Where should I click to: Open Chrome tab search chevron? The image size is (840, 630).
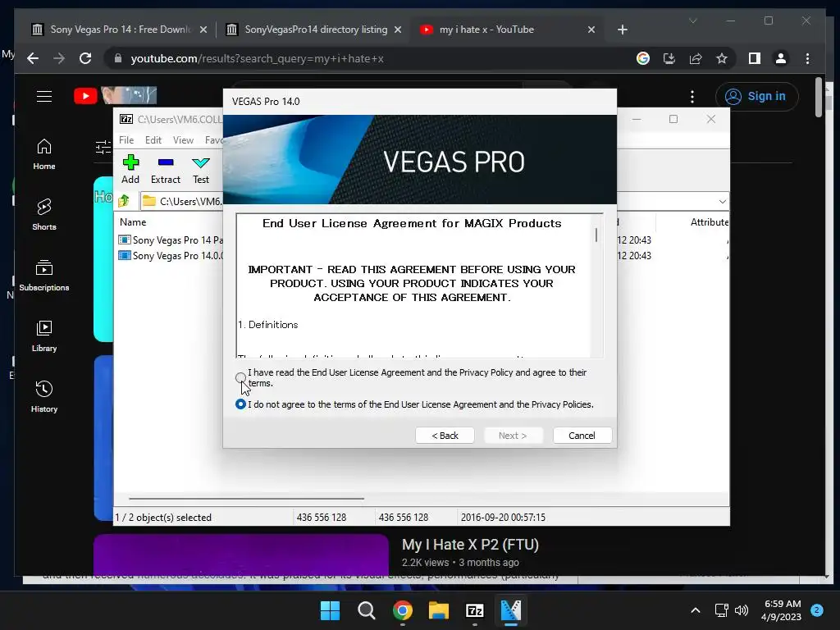[692, 21]
